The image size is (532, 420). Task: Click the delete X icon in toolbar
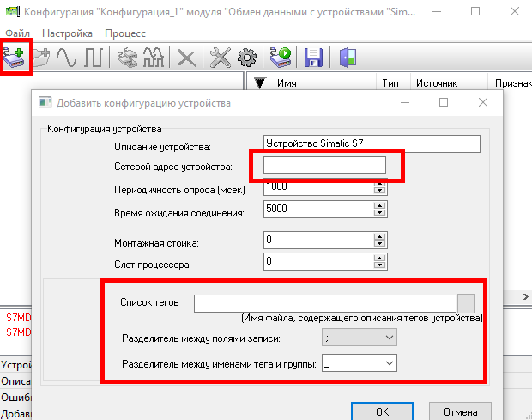pos(185,58)
